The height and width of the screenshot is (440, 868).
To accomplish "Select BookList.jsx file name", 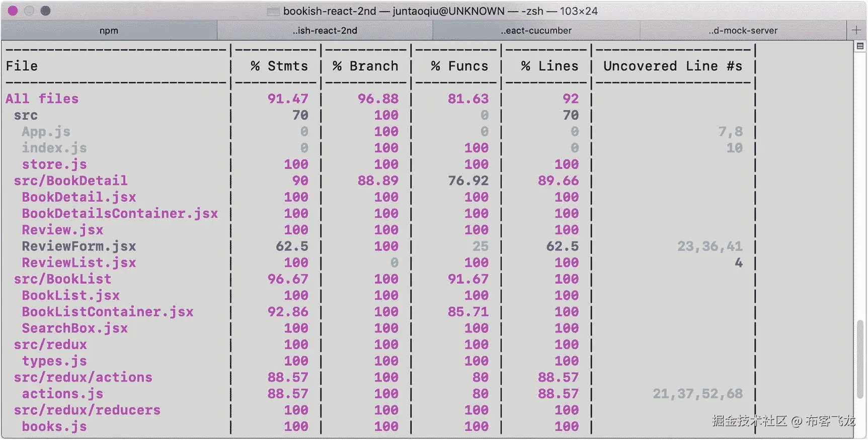I will [70, 295].
